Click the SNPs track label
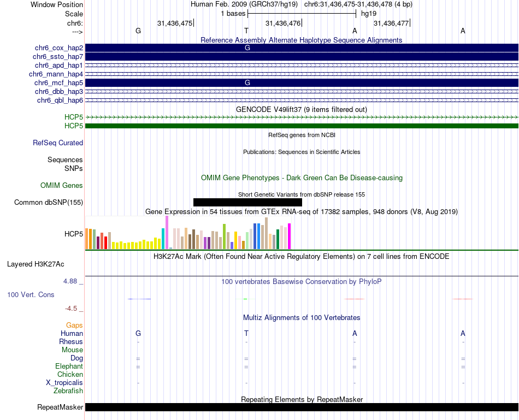 coord(74,168)
